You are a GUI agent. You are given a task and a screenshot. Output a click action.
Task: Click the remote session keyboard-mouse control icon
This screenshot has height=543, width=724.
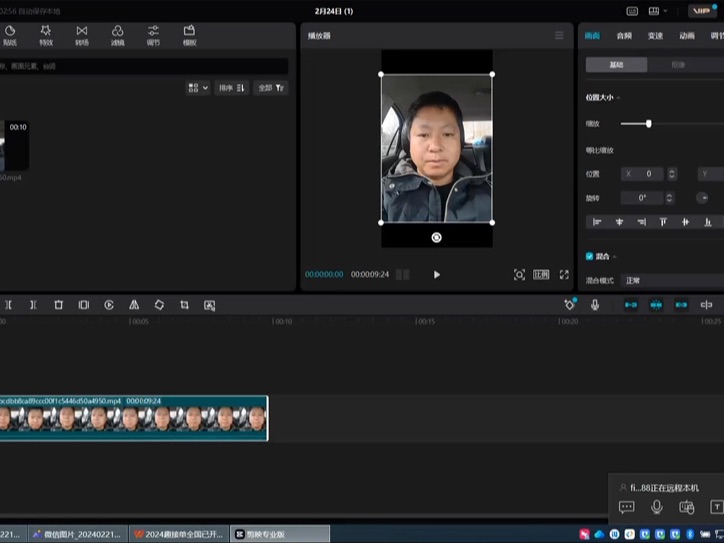tap(687, 507)
